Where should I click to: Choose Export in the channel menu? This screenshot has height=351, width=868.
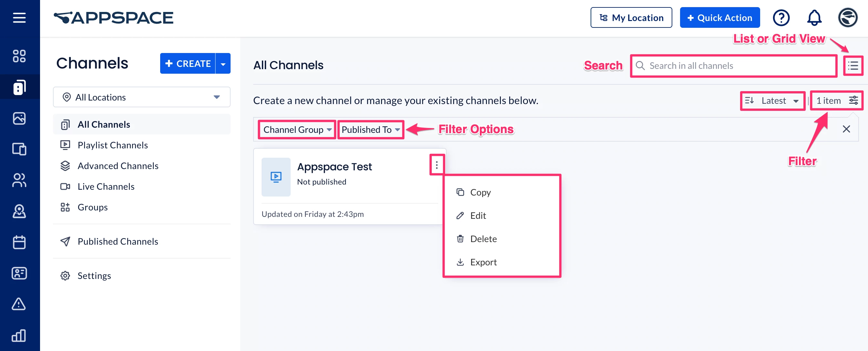point(483,262)
